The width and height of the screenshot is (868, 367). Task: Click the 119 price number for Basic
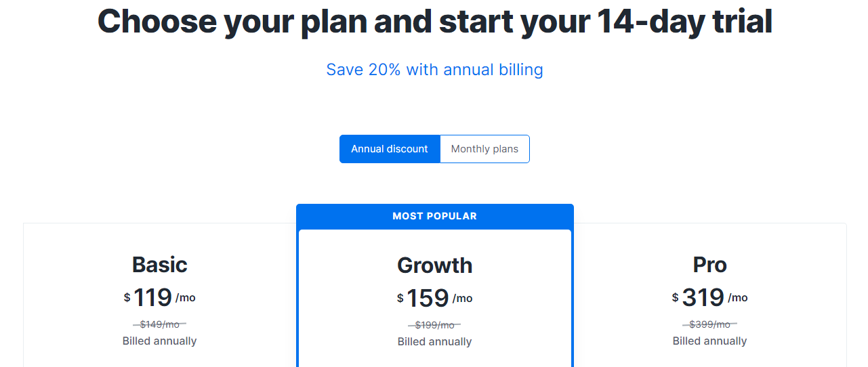tap(152, 297)
